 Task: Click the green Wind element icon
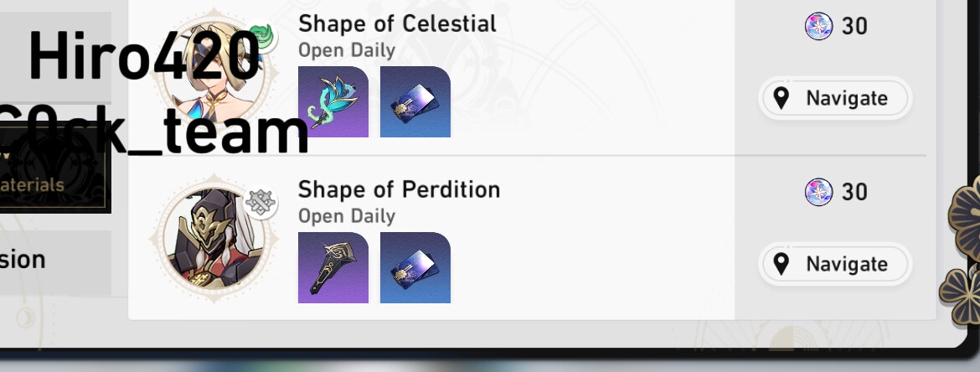click(263, 36)
